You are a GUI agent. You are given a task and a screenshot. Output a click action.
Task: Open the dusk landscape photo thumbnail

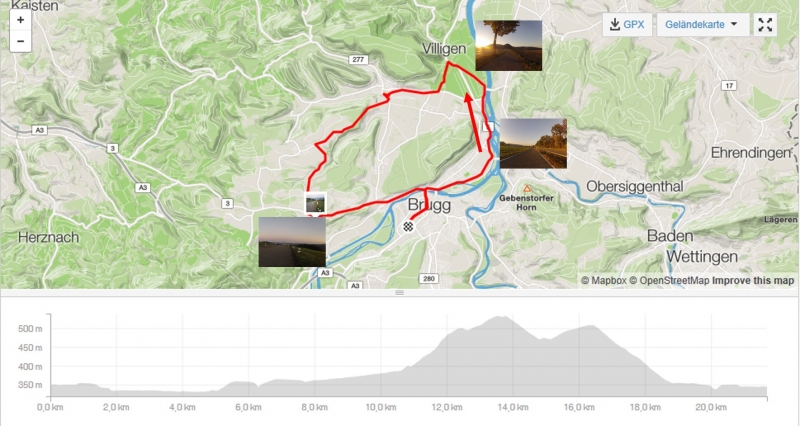(292, 242)
